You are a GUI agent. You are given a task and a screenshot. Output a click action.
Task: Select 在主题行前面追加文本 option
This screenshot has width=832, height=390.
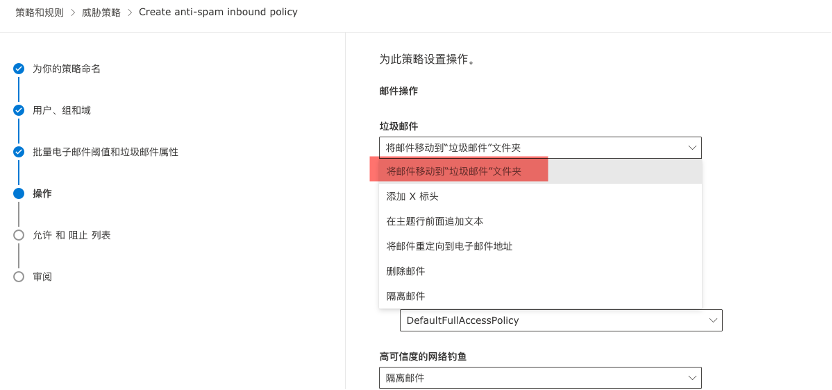[x=540, y=221]
